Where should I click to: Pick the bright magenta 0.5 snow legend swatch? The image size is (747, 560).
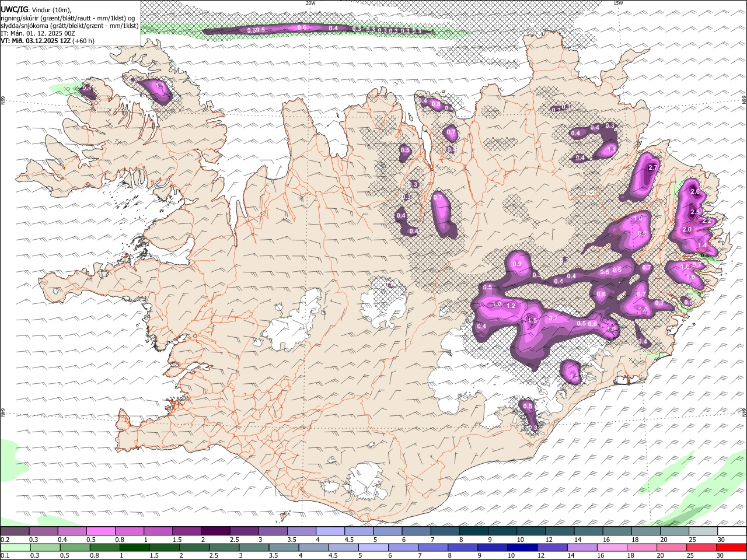click(100, 531)
